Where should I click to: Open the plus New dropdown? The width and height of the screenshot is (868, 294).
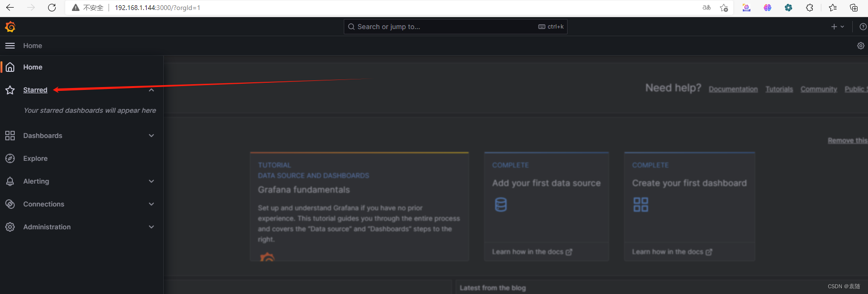click(x=838, y=27)
